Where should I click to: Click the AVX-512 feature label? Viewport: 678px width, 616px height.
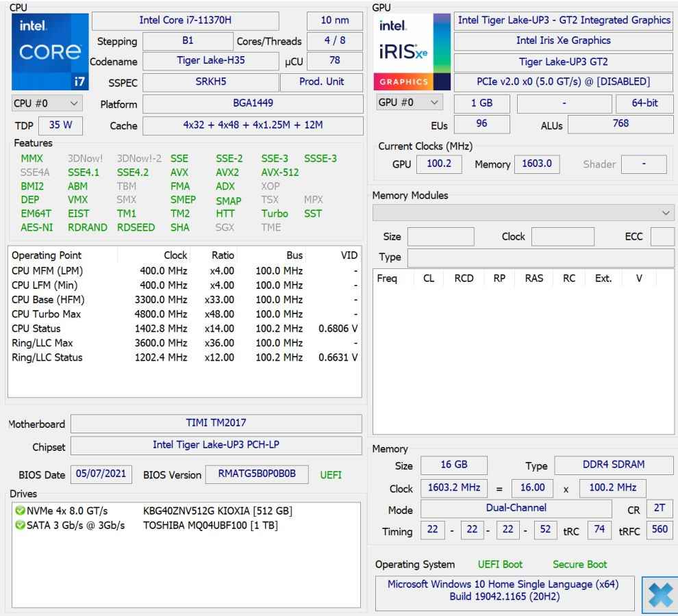[280, 172]
